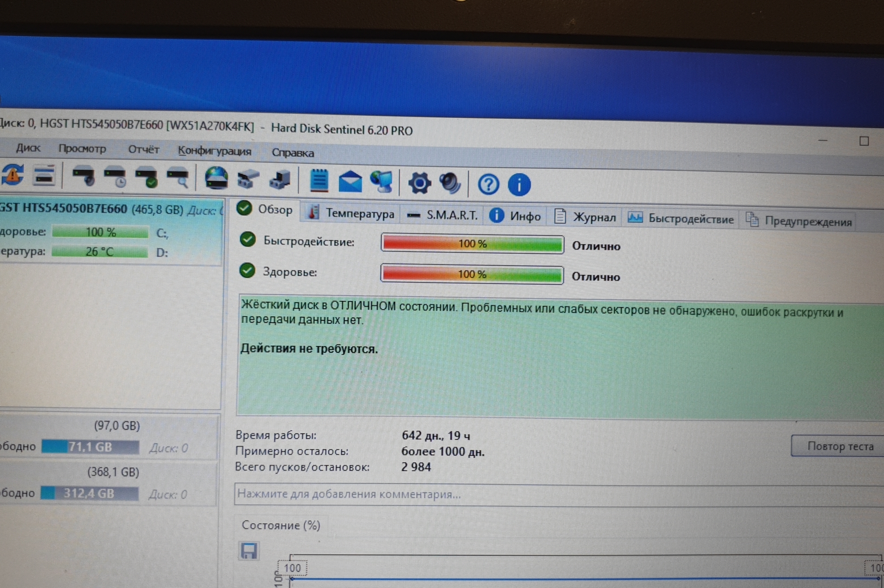Image resolution: width=884 pixels, height=588 pixels.
Task: Maximize the Hard Disk Sentinel window
Action: (864, 141)
